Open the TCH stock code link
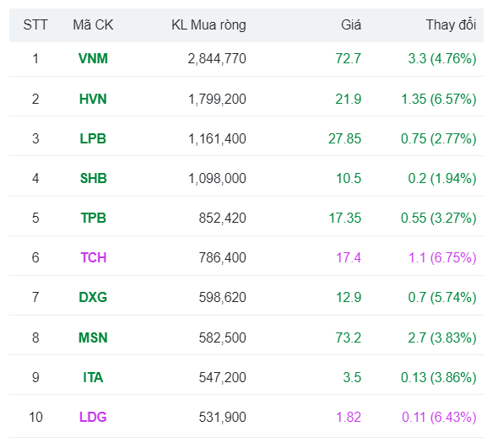 pos(93,257)
